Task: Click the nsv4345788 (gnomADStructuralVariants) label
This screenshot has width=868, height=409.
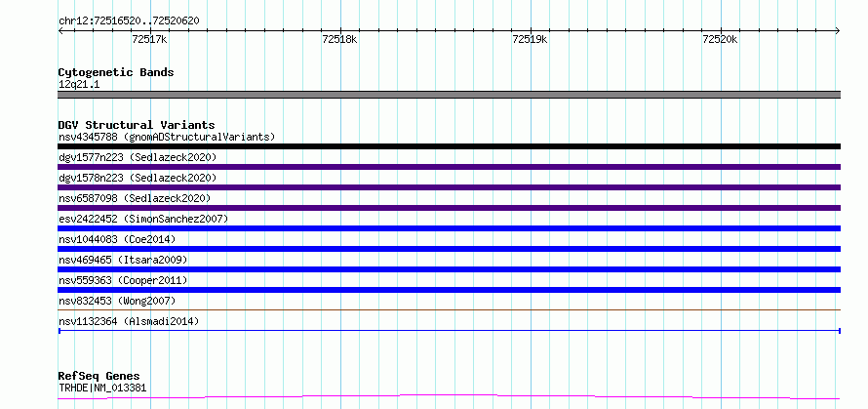Action: click(167, 137)
